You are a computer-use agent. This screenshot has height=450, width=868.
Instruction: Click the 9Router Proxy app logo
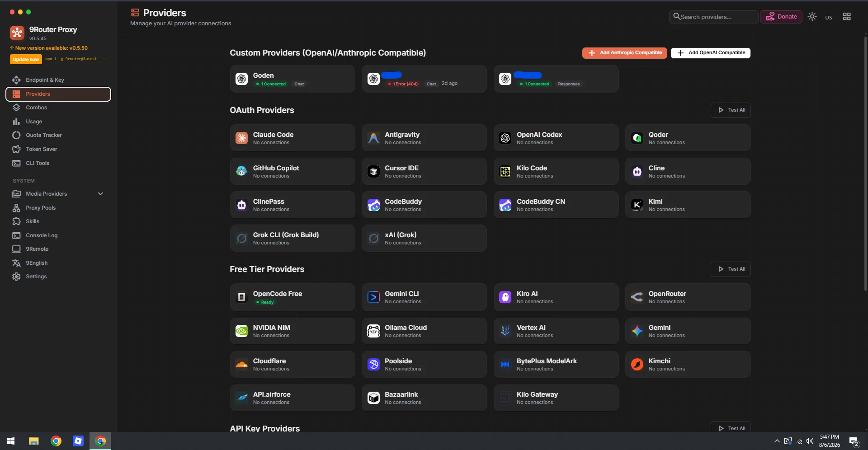[17, 33]
